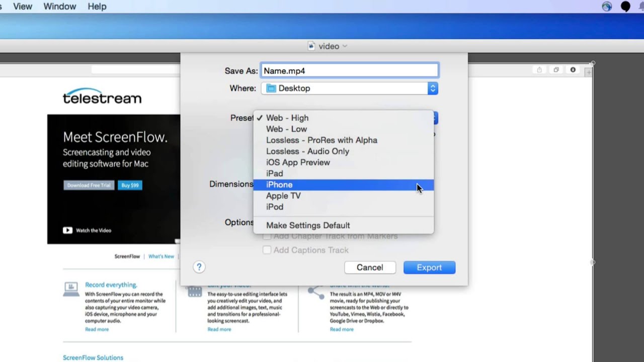Click the Record everything monitor icon

pyautogui.click(x=71, y=289)
